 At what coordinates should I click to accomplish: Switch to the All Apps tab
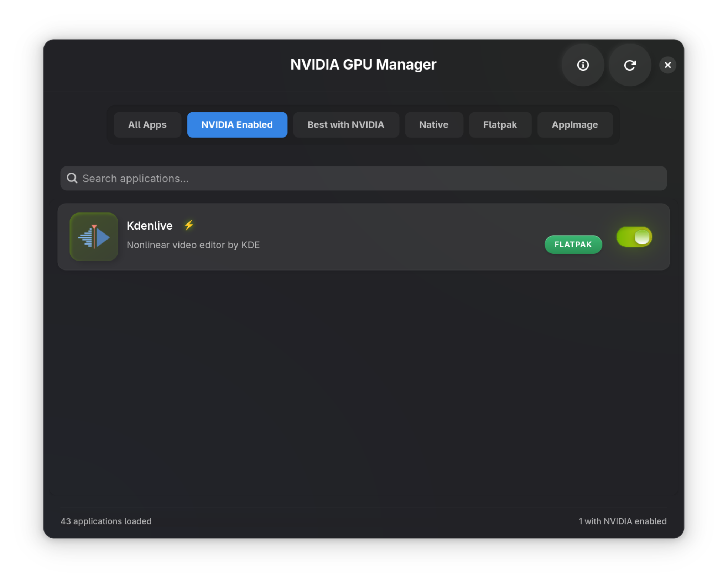pyautogui.click(x=147, y=125)
